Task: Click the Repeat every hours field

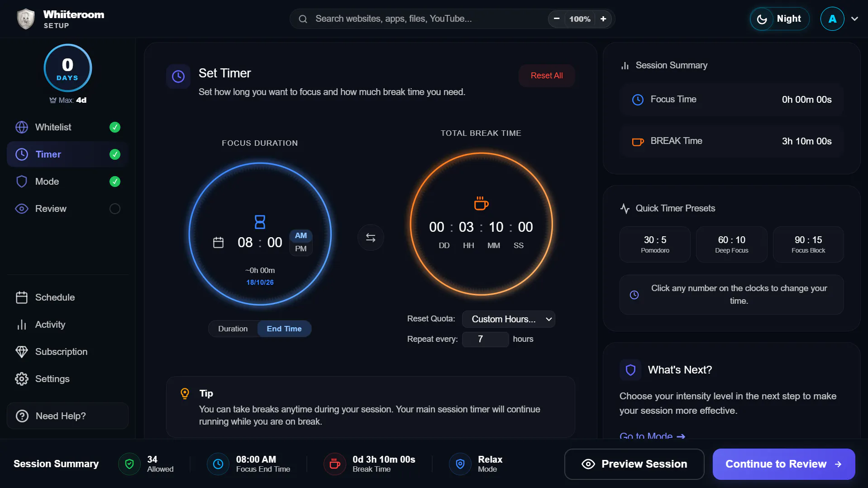Action: 486,339
